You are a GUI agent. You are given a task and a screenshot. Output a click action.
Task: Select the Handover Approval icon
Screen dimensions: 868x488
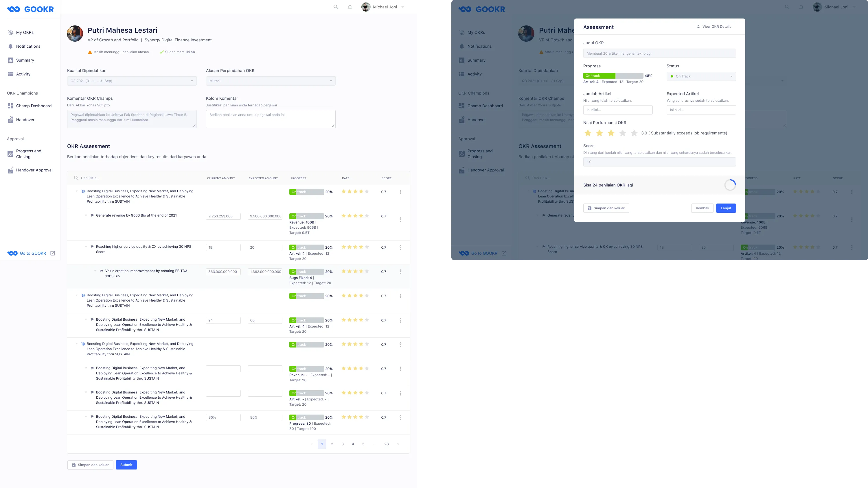(x=10, y=170)
